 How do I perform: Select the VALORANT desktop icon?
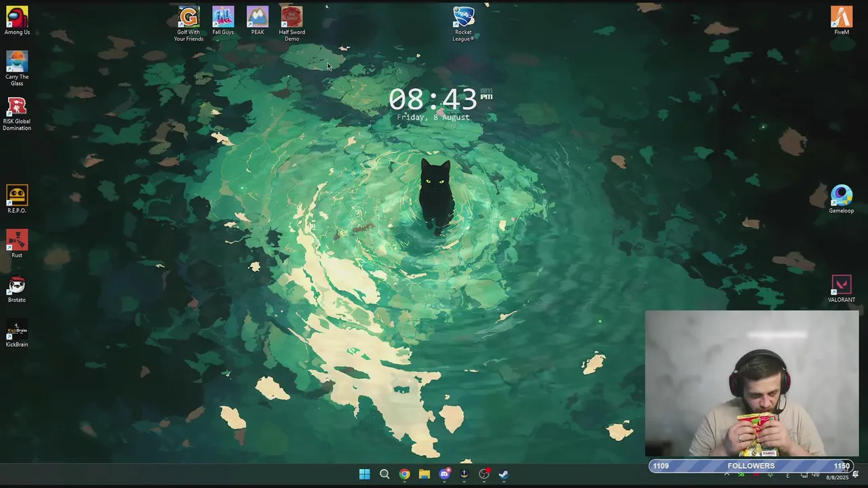[842, 289]
